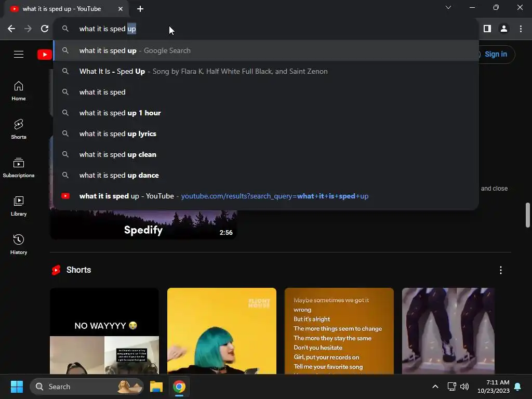Open the network status tray icon
532x399 pixels.
tap(451, 387)
